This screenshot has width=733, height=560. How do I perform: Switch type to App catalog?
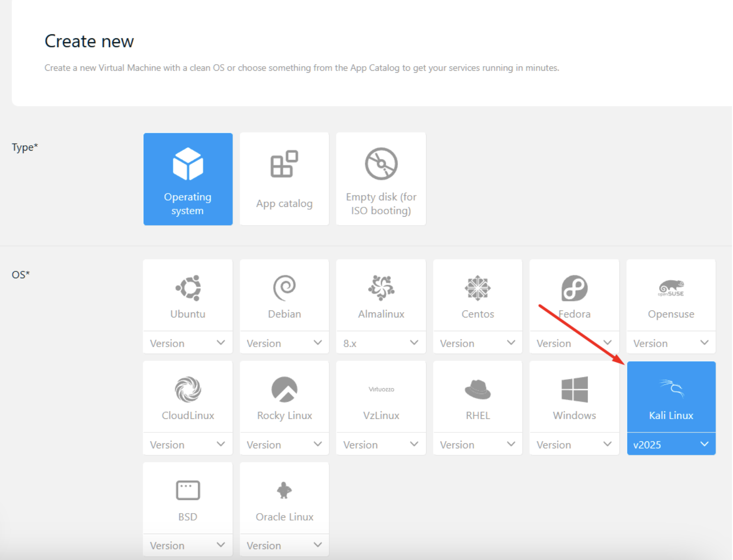coord(284,179)
